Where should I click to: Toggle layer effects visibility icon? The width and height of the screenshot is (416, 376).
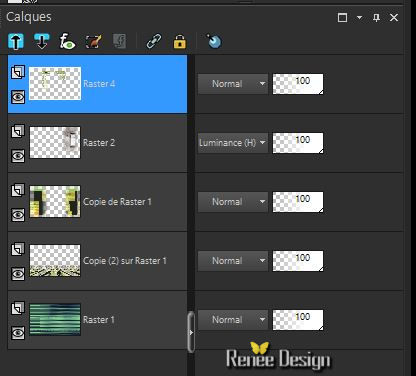(x=67, y=42)
